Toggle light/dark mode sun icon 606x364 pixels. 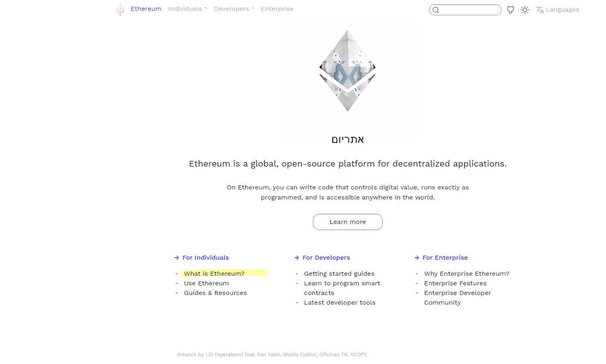[525, 10]
